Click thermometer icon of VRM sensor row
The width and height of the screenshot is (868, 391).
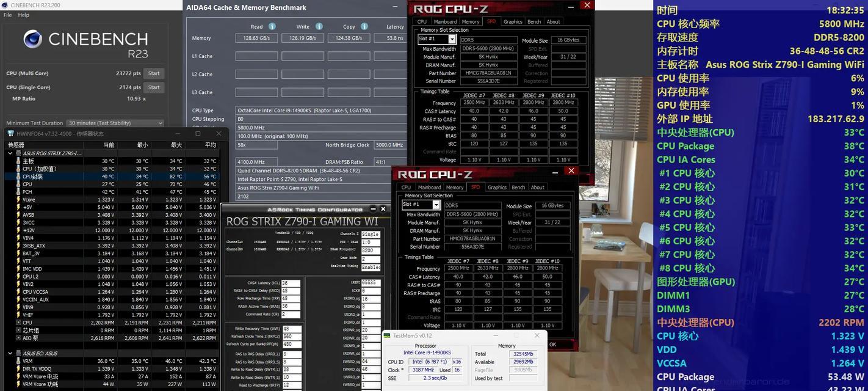(x=18, y=361)
